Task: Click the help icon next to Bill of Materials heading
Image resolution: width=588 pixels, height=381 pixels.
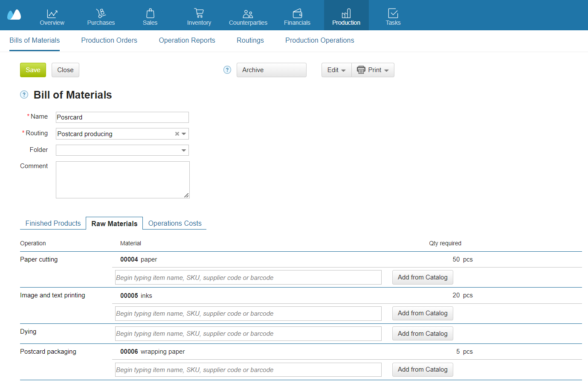Action: [24, 95]
